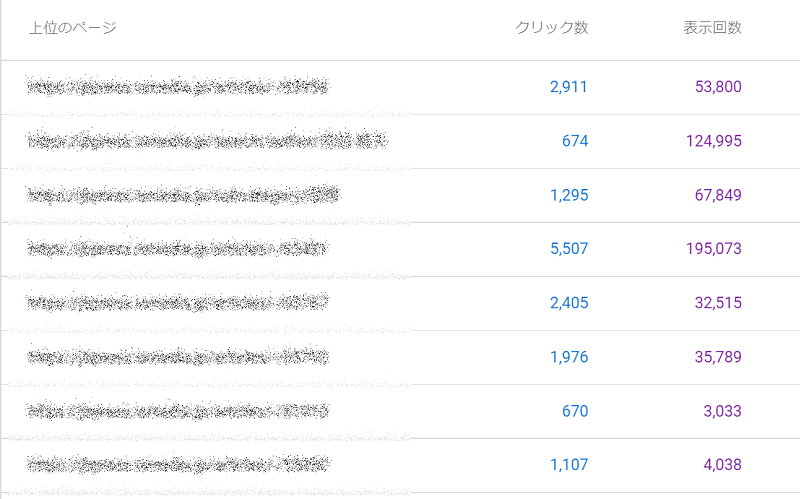The height and width of the screenshot is (499, 800).
Task: Open the page URL with 2,911 clicks
Action: tap(177, 87)
